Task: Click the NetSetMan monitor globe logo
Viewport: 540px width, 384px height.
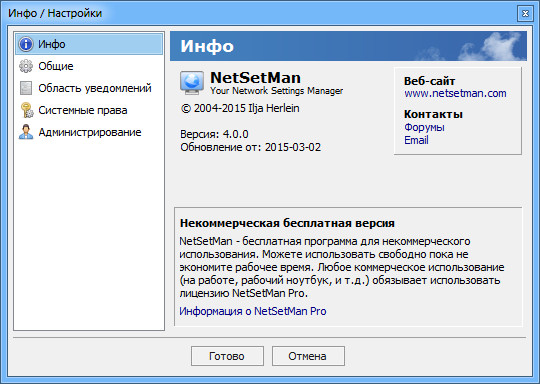Action: tap(192, 83)
